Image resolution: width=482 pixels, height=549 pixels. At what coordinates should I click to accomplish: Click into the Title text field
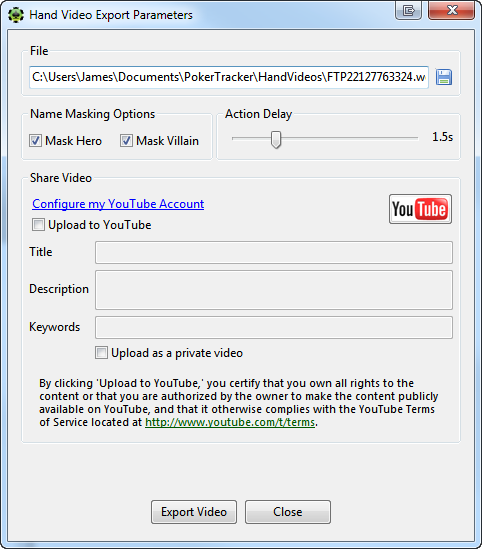click(274, 252)
